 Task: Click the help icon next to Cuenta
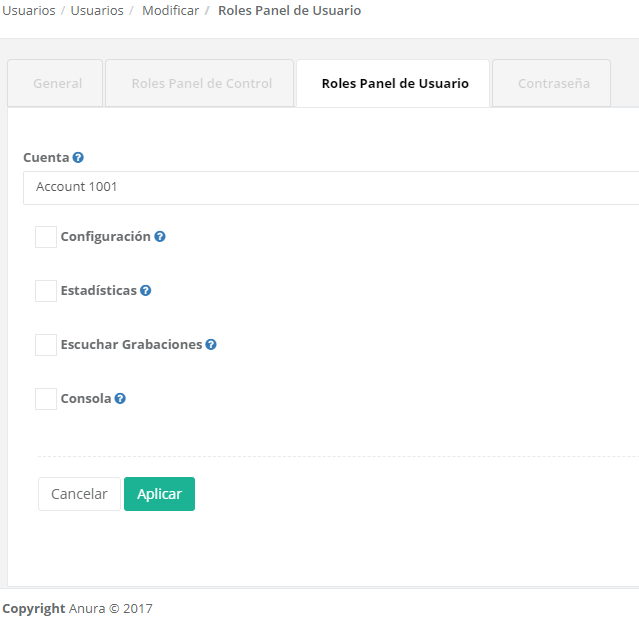78,157
